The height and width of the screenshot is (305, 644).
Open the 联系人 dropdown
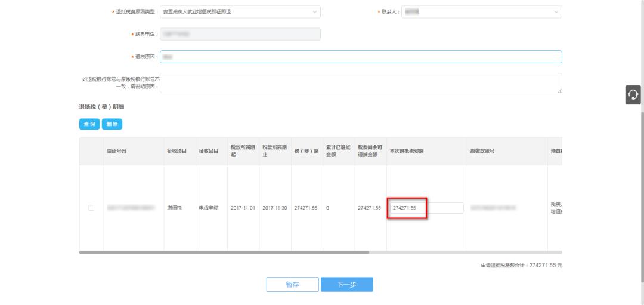(481, 11)
